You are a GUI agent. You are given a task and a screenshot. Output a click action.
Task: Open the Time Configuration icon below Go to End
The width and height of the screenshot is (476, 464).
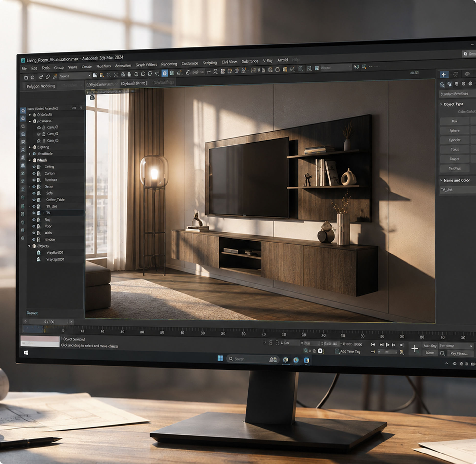(401, 352)
